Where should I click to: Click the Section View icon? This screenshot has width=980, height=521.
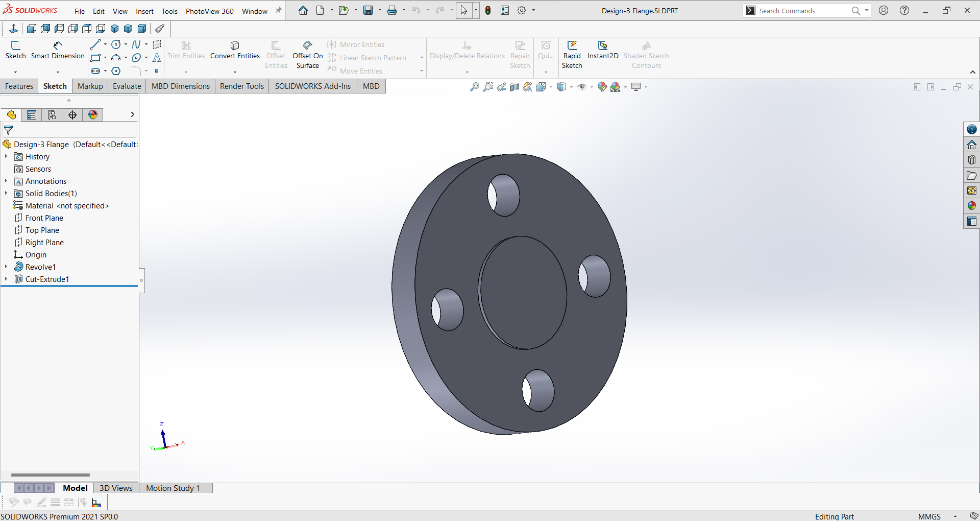[x=514, y=87]
